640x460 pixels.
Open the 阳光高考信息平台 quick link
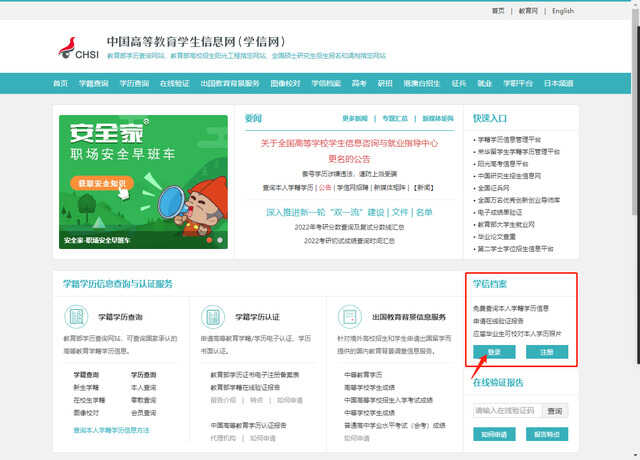[x=503, y=164]
